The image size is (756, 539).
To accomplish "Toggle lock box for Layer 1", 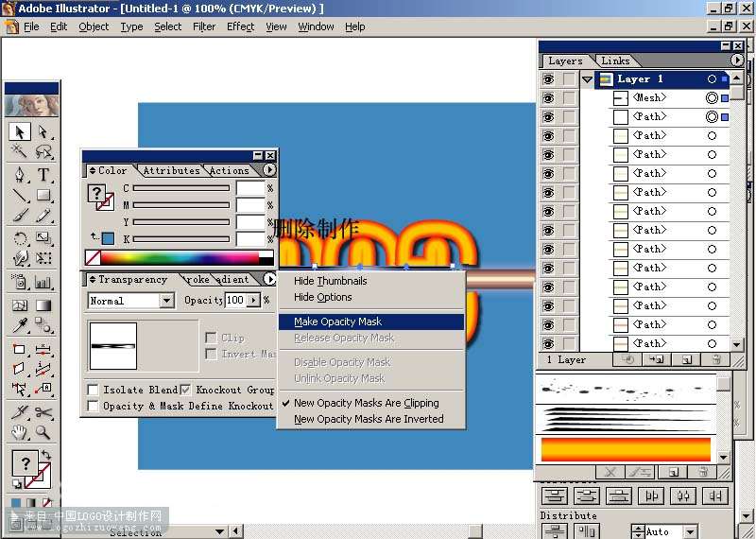I will click(x=570, y=79).
